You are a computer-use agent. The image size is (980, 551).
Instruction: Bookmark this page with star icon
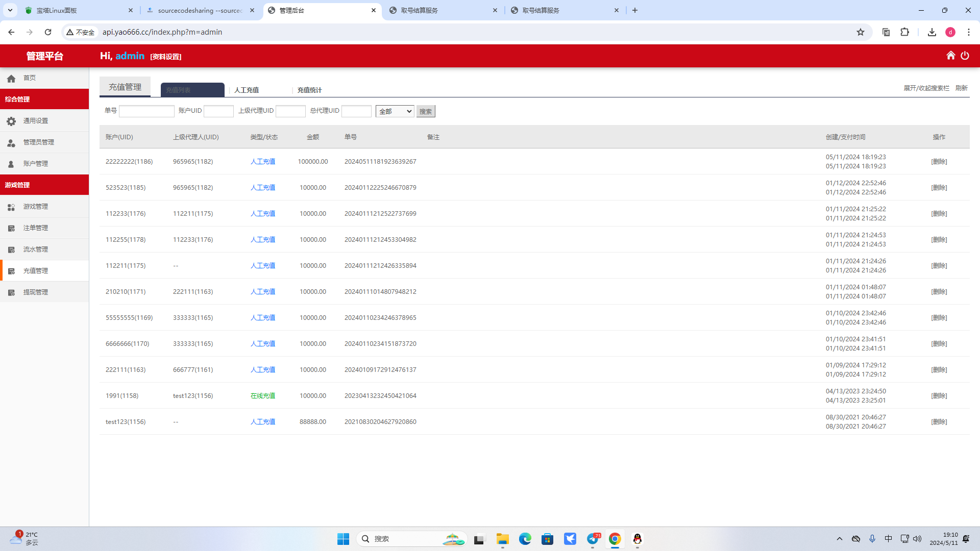(x=861, y=32)
